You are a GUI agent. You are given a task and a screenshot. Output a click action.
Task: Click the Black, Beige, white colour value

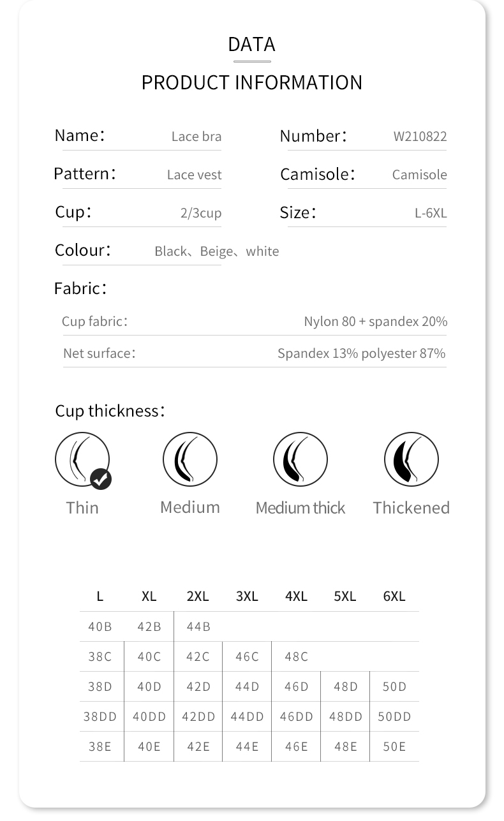(216, 251)
